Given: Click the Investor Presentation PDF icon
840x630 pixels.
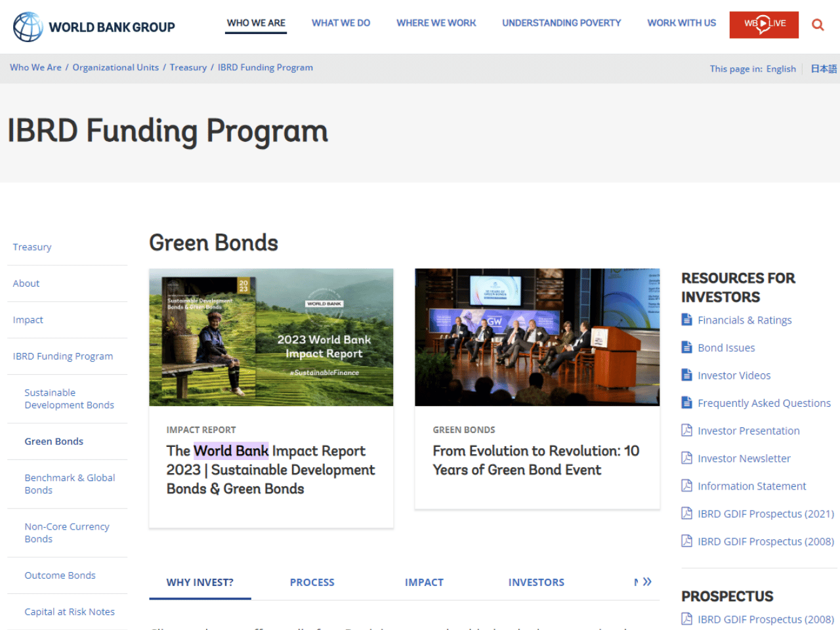Looking at the screenshot, I should point(686,430).
